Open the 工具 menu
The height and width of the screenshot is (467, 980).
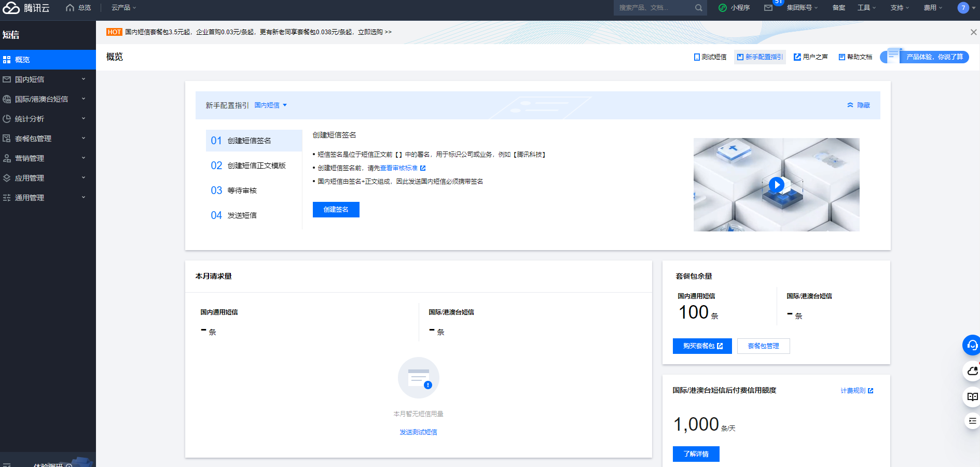(x=866, y=8)
